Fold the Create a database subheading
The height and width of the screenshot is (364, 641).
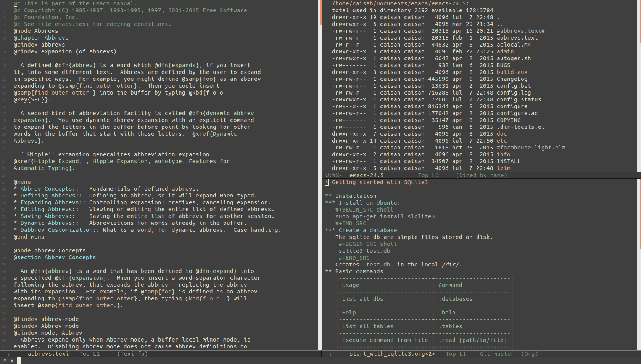tap(361, 230)
